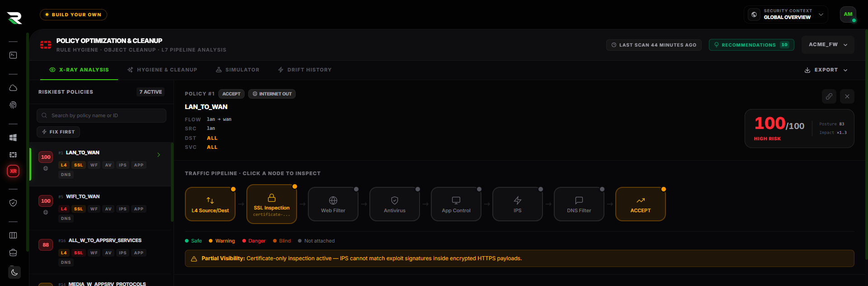Click the Danger legend item
The height and width of the screenshot is (286, 868).
click(254, 241)
